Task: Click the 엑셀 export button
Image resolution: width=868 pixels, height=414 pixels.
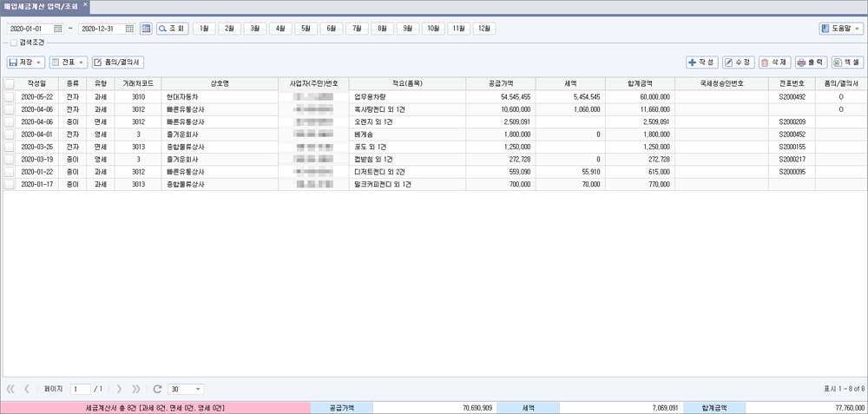Action: (x=847, y=62)
